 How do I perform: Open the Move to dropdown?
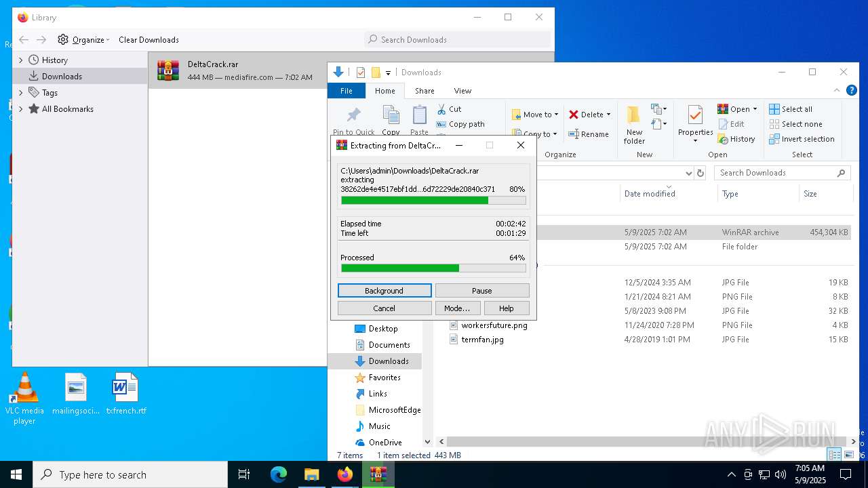pos(535,115)
